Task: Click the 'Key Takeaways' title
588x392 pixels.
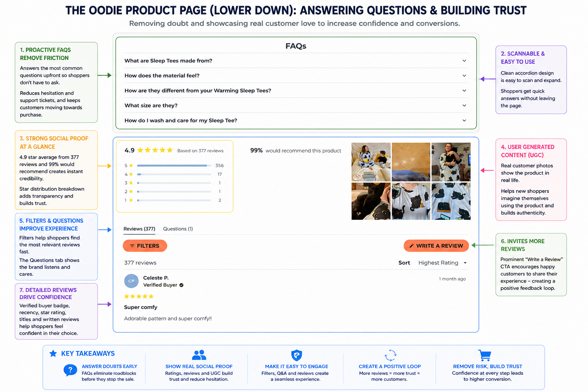Action: (88, 353)
